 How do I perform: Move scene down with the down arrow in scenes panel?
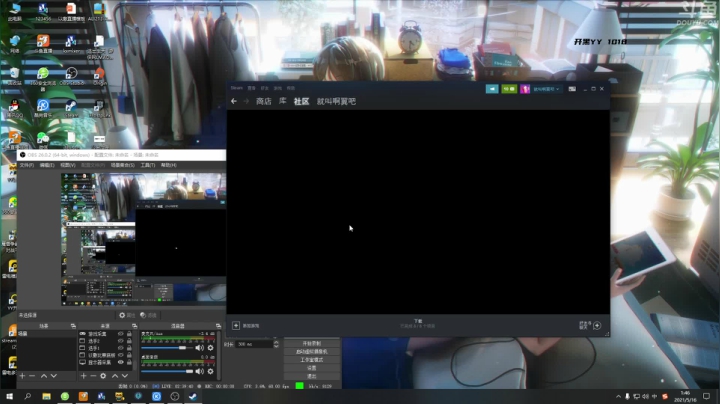tap(54, 376)
